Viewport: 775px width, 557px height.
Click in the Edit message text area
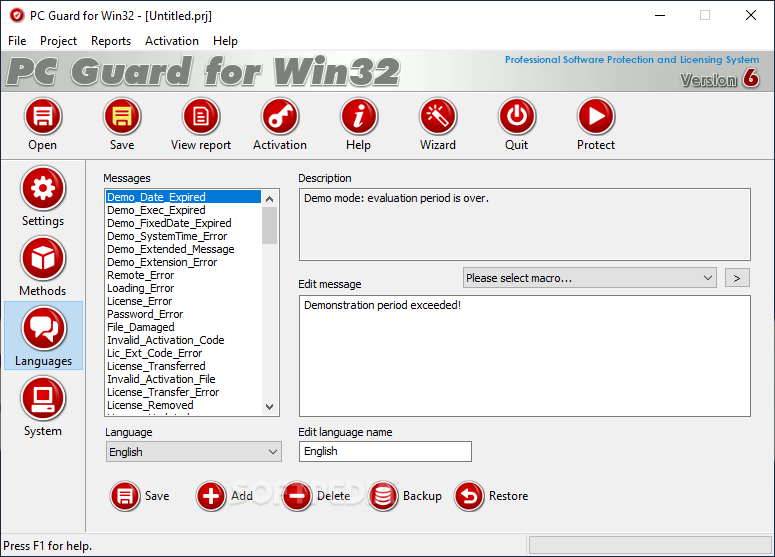click(524, 356)
